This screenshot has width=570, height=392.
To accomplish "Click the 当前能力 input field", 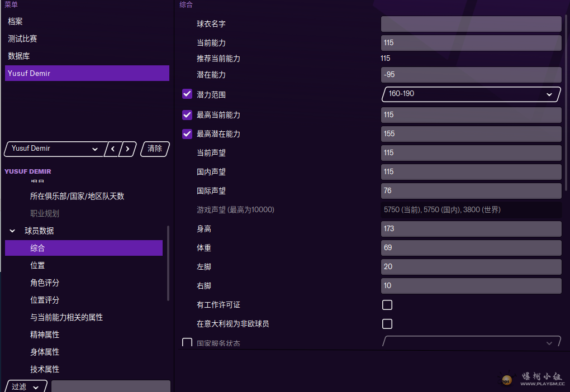I will [471, 43].
